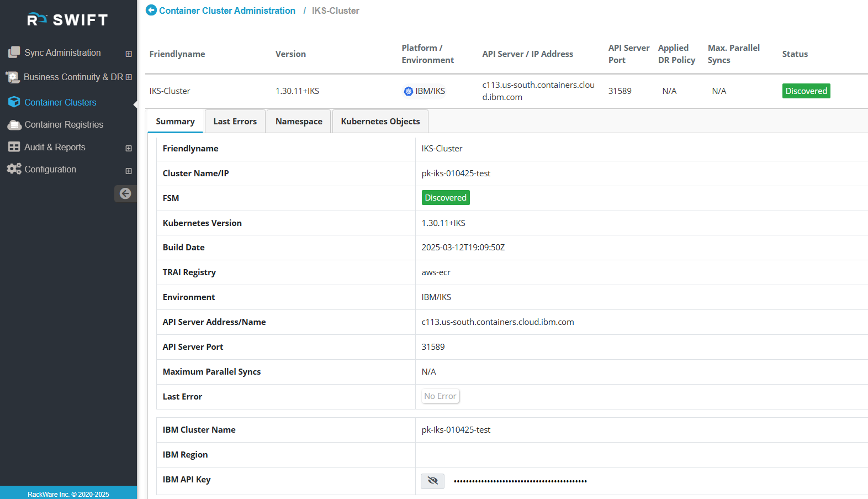
Task: Expand the Audit & Reports menu
Action: [x=129, y=148]
